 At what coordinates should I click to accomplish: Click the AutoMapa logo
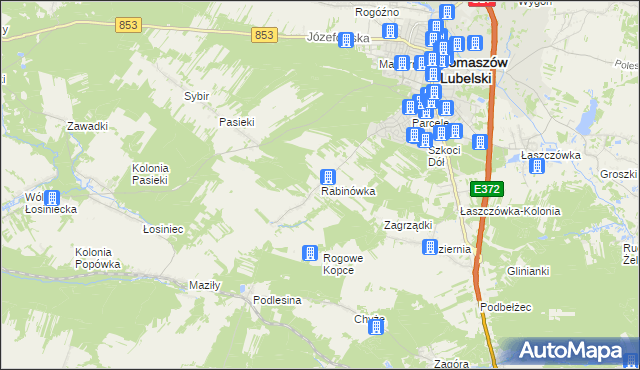(571, 350)
